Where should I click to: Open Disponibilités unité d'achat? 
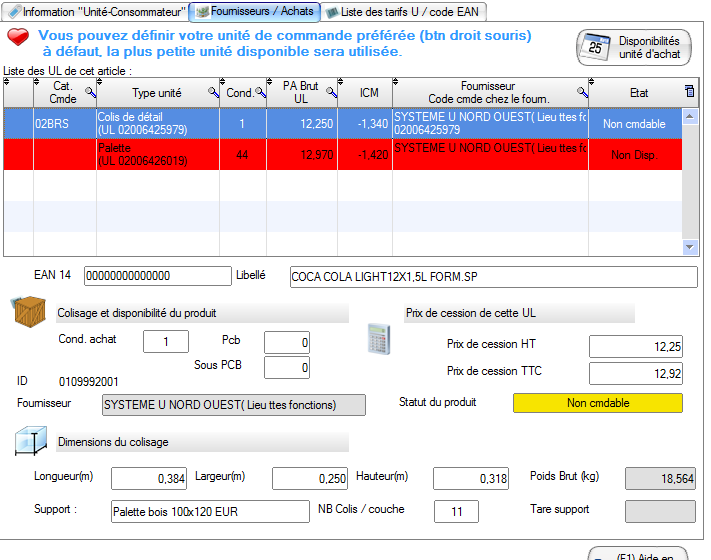[634, 47]
